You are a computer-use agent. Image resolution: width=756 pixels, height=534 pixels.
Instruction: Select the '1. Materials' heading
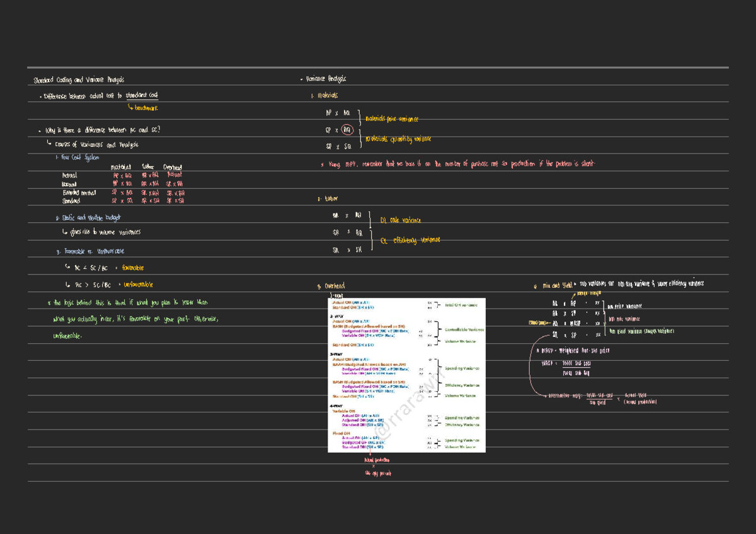pos(324,96)
